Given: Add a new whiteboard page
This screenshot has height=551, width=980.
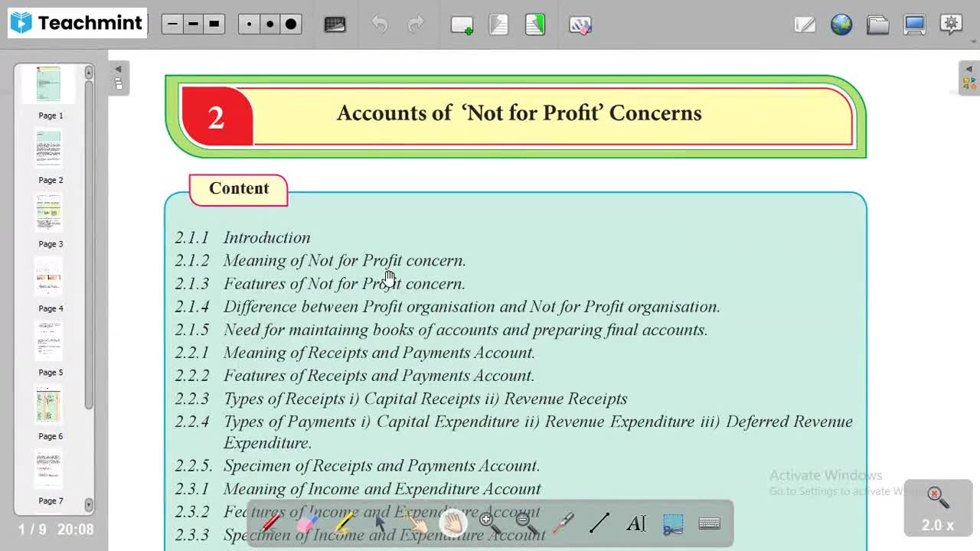Looking at the screenshot, I should pos(461,24).
